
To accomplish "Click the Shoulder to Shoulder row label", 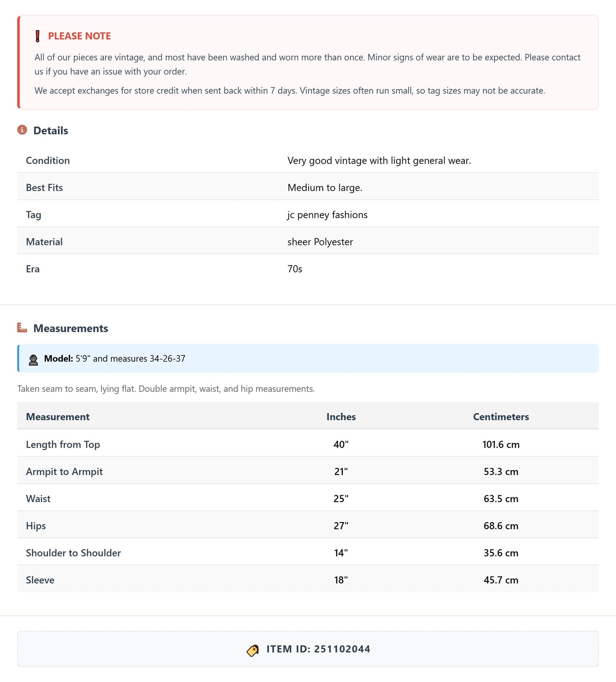I will pos(73,553).
